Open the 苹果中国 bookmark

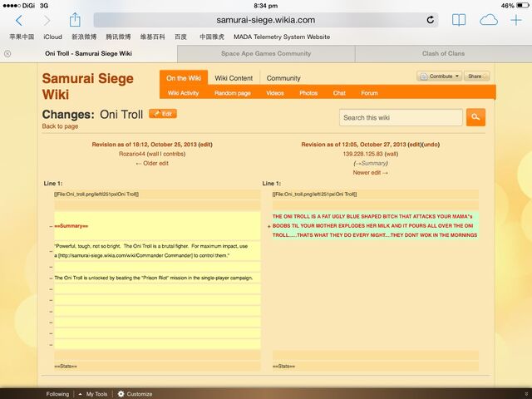pyautogui.click(x=22, y=37)
